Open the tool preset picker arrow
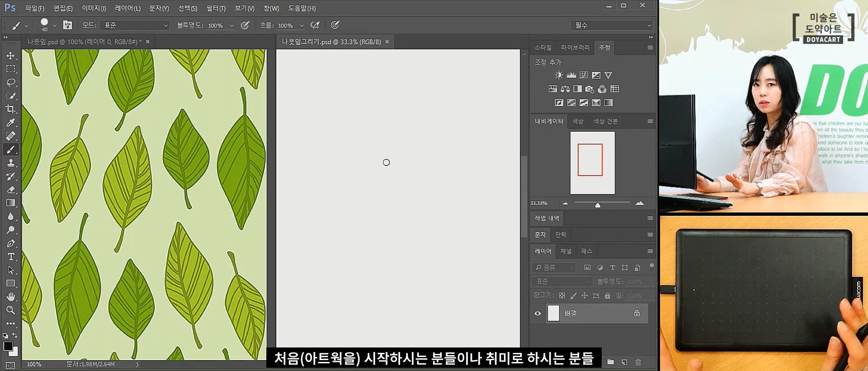This screenshot has height=371, width=868. click(x=26, y=26)
